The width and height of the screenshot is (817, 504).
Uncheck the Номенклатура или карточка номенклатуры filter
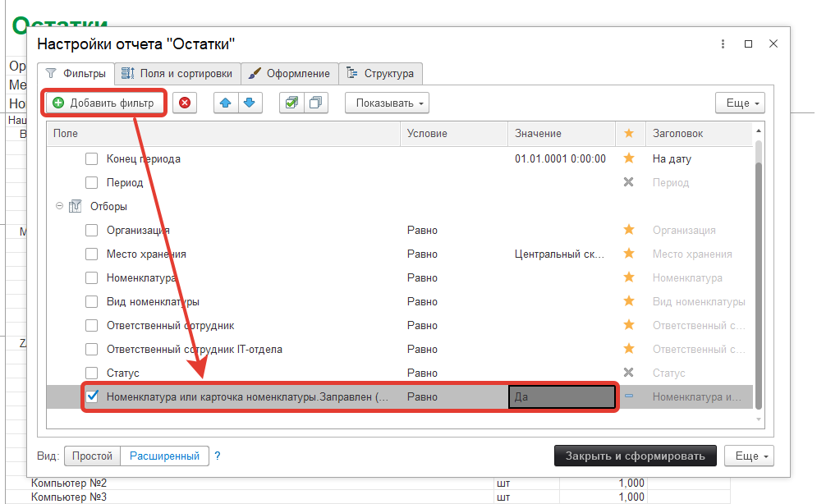(x=92, y=396)
